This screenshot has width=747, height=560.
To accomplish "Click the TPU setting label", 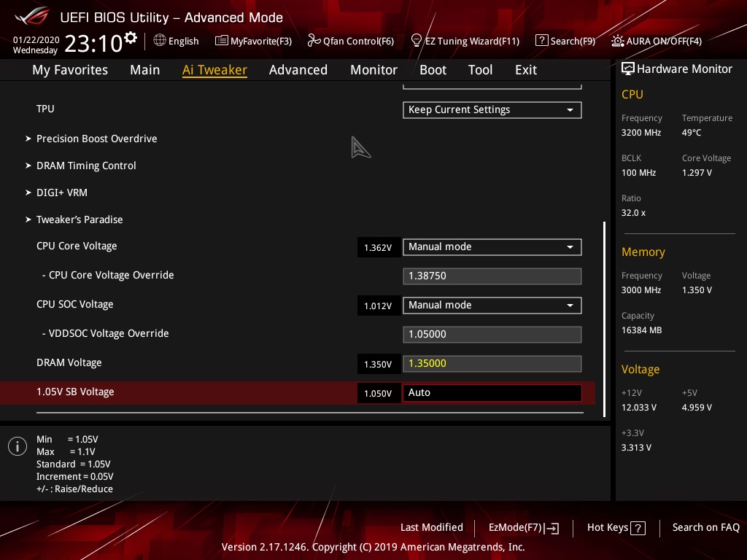I will 45,109.
